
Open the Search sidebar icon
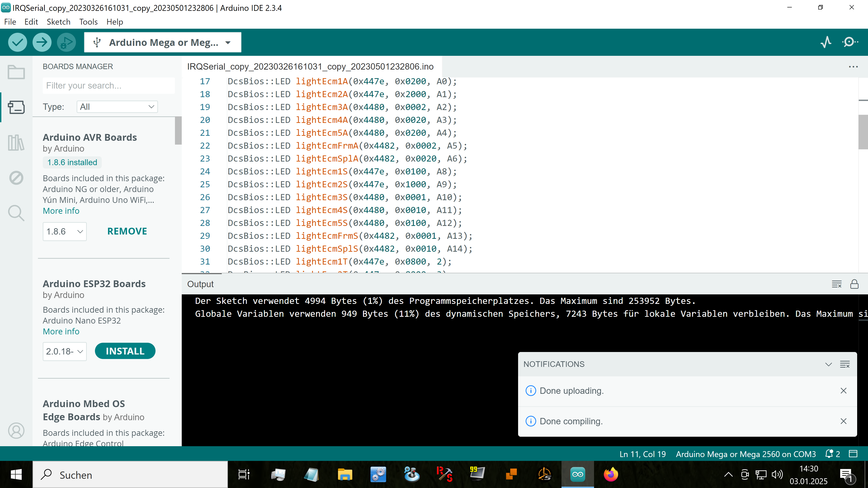[16, 213]
